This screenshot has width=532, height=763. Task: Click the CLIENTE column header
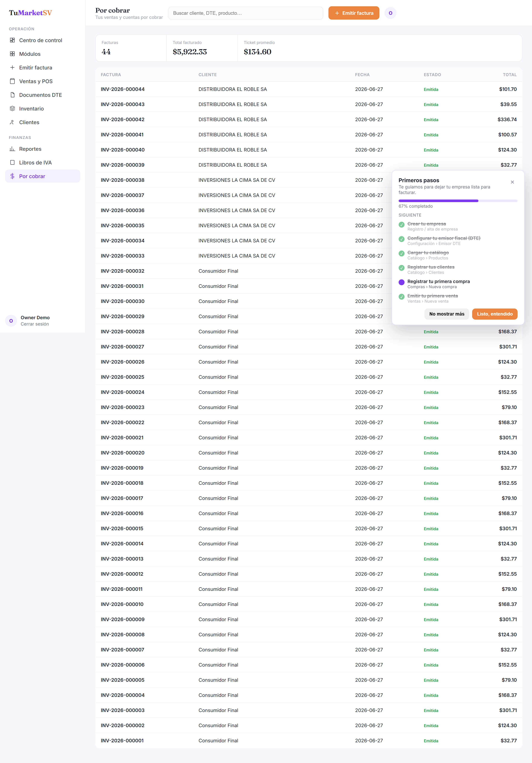(x=207, y=75)
